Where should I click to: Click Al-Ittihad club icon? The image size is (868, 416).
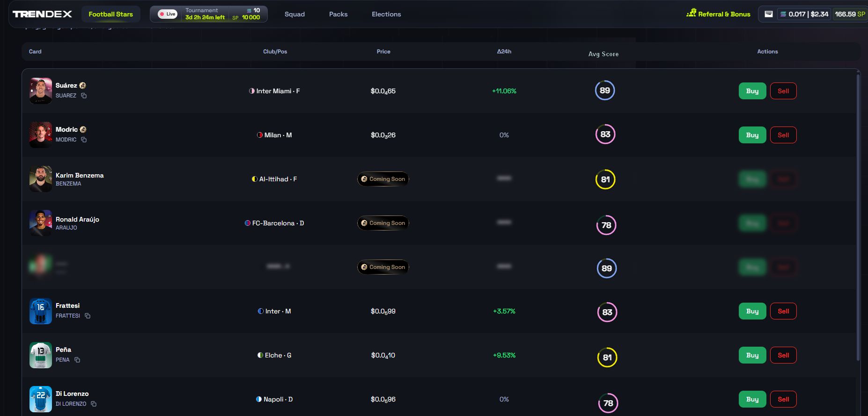(255, 179)
